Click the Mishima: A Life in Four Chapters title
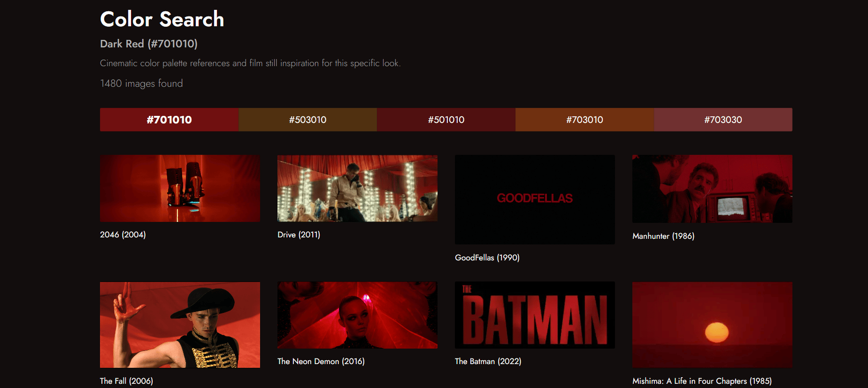Image resolution: width=868 pixels, height=388 pixels. click(x=702, y=381)
